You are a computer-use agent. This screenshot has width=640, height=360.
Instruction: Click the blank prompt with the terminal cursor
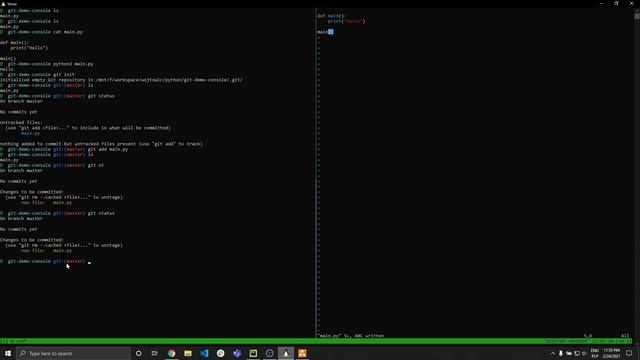(x=46, y=261)
